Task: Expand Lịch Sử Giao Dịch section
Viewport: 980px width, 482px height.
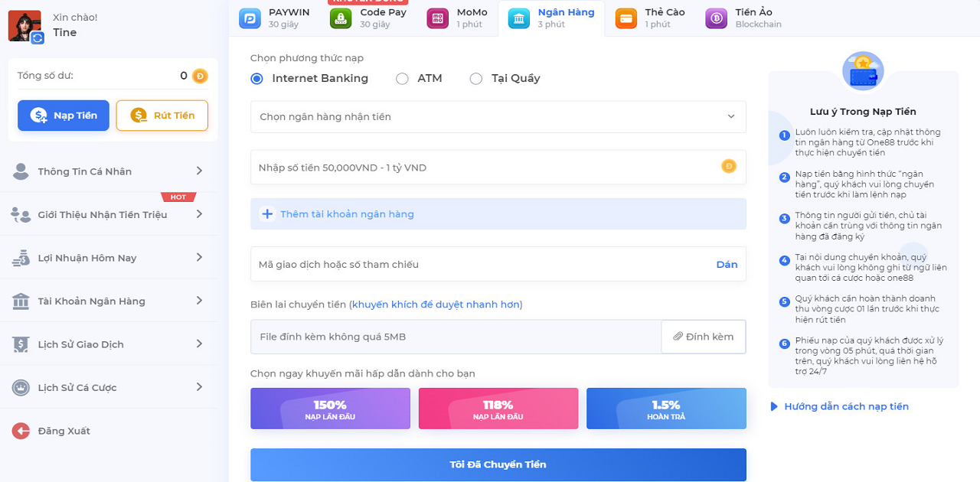Action: coord(107,344)
